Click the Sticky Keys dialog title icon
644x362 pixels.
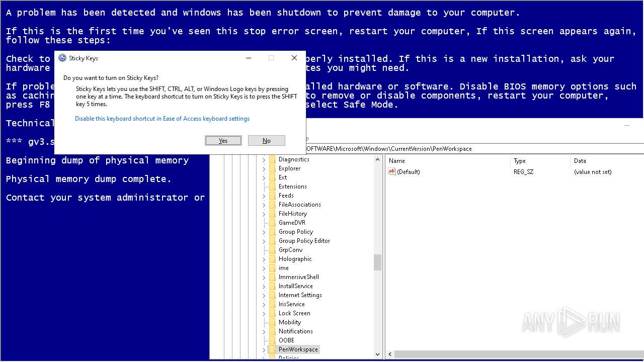[x=62, y=58]
